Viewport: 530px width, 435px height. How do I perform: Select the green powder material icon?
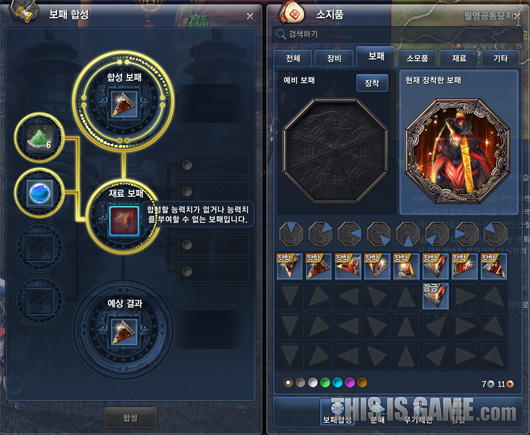click(39, 138)
